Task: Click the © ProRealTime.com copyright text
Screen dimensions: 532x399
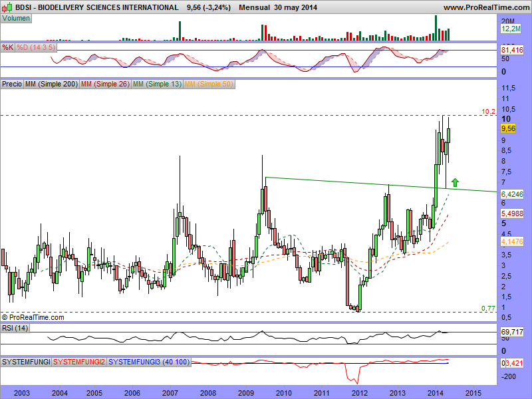Action: pos(33,318)
